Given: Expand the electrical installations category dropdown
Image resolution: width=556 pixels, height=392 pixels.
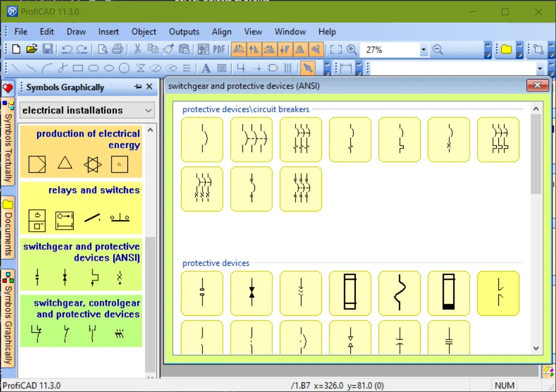Looking at the screenshot, I should (x=149, y=110).
